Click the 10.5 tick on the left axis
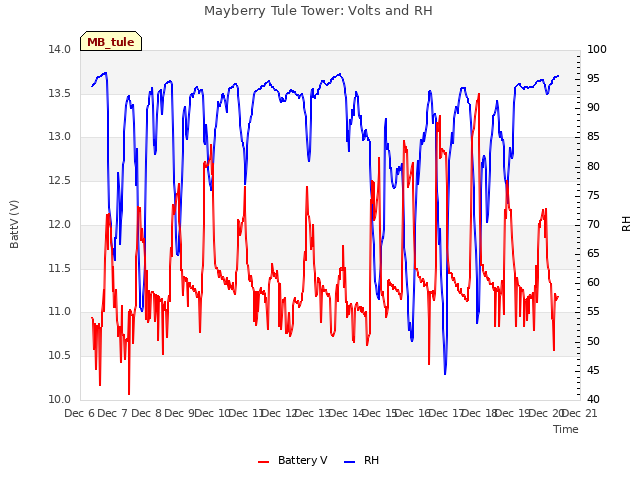The height and width of the screenshot is (480, 640). coord(60,356)
